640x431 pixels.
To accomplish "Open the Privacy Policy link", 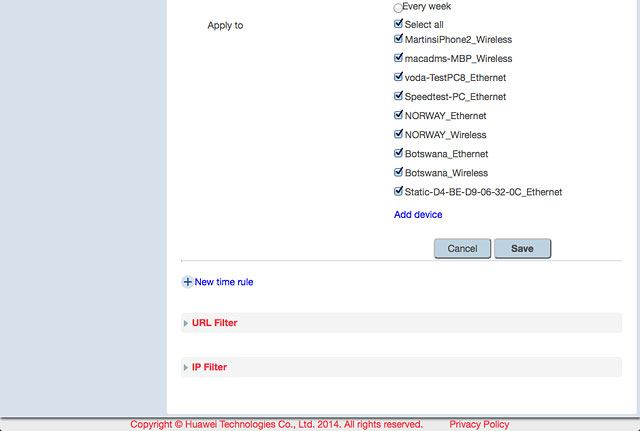I will pyautogui.click(x=479, y=424).
